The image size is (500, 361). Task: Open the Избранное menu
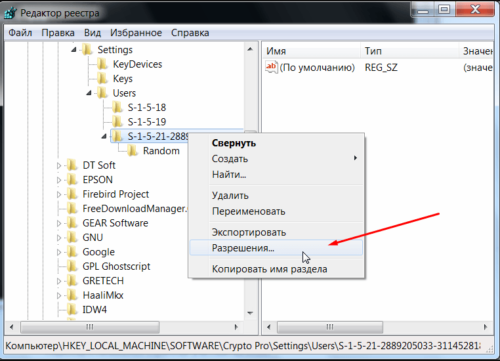tap(136, 33)
